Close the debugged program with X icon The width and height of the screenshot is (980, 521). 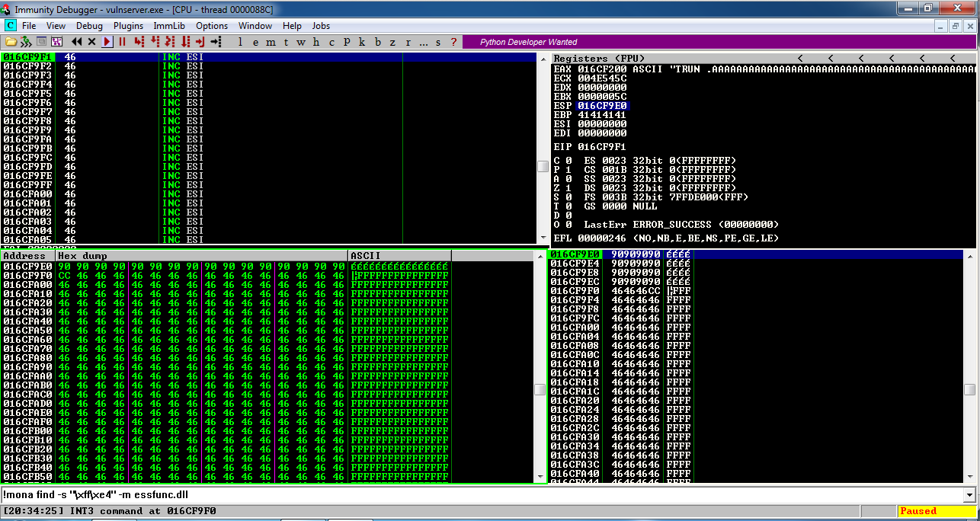92,42
